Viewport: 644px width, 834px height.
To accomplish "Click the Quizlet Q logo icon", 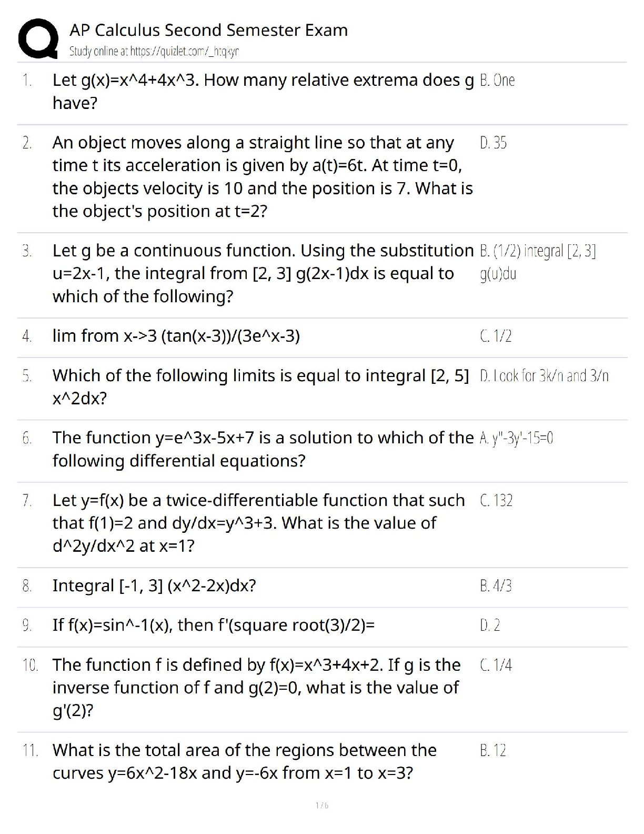I will 38,39.
